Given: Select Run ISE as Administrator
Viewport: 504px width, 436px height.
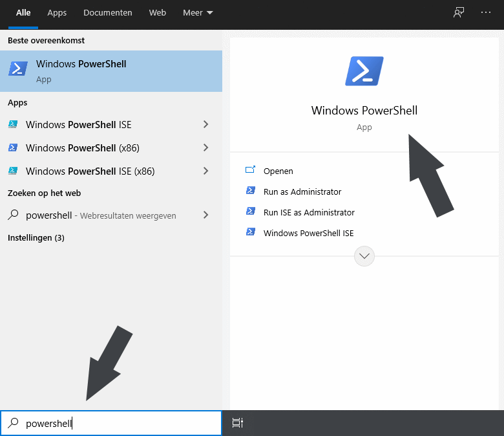Looking at the screenshot, I should coord(309,212).
